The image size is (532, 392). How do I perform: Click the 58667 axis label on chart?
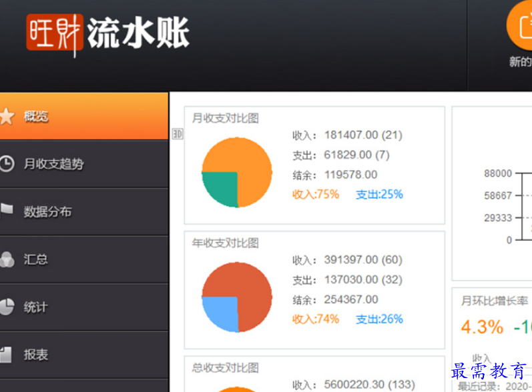(x=498, y=195)
